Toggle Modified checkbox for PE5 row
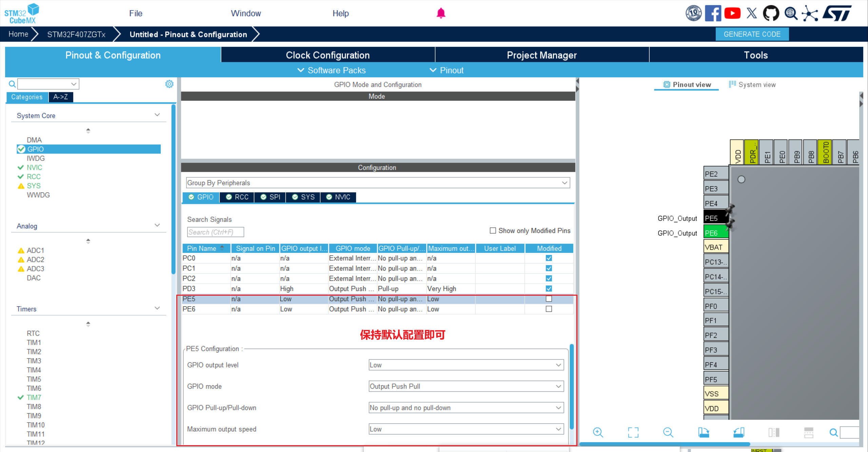Viewport: 868px width, 452px height. (549, 299)
